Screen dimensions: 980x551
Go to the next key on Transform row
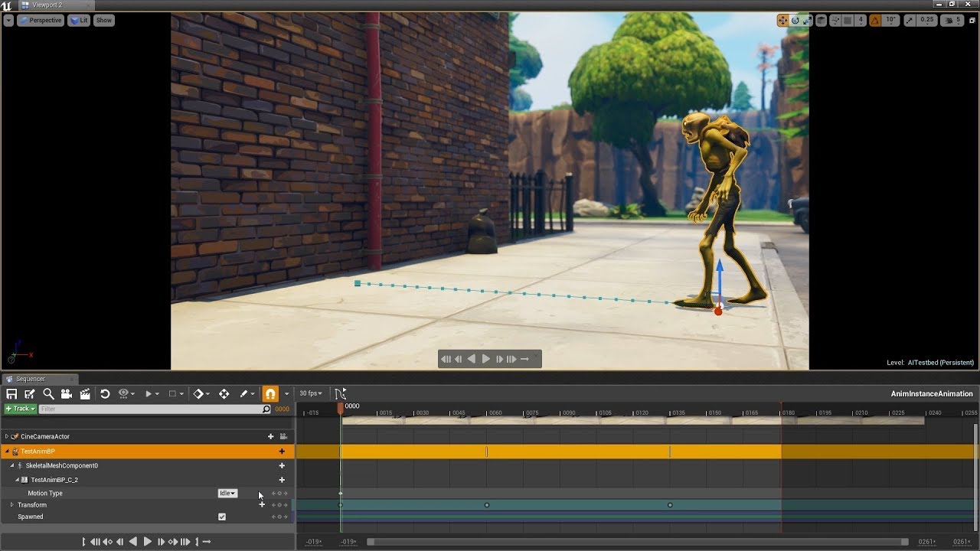click(286, 505)
